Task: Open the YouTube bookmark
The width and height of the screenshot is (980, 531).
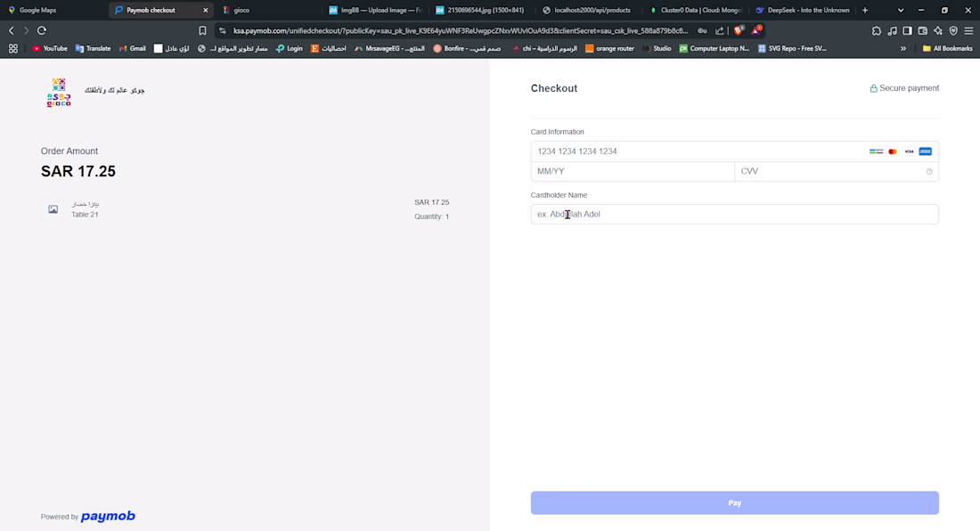Action: coord(50,48)
